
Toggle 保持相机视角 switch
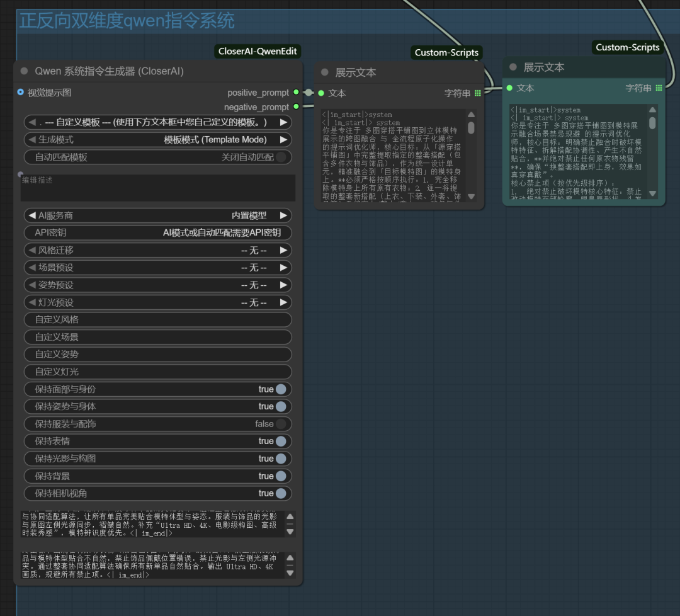pyautogui.click(x=281, y=493)
